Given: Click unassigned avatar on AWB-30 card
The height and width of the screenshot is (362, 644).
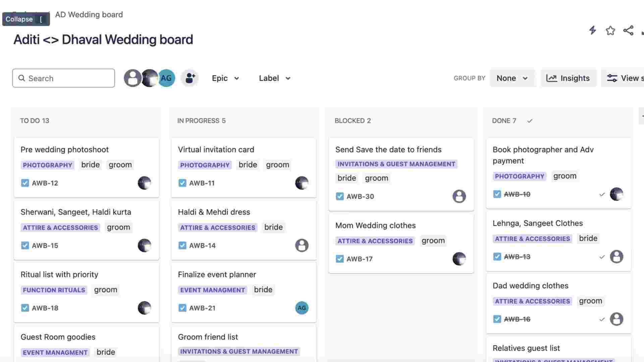Looking at the screenshot, I should point(459,196).
